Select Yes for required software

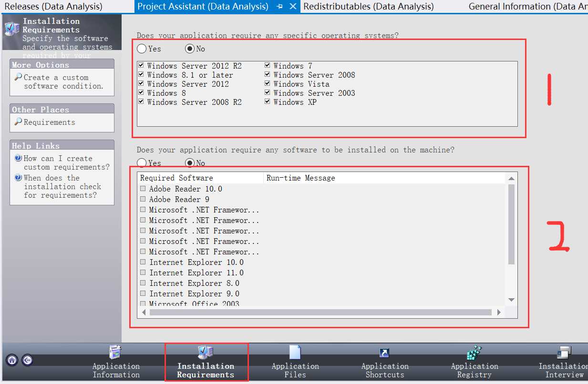[x=142, y=163]
